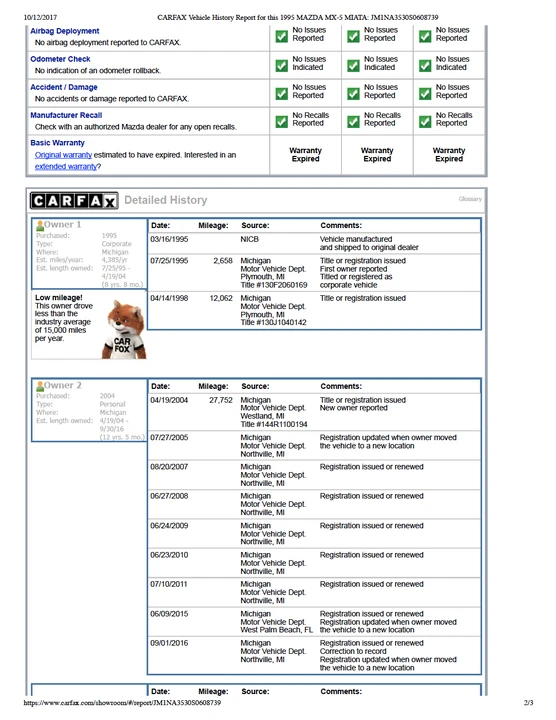Select the 07/25/1995 date cell

tap(169, 260)
